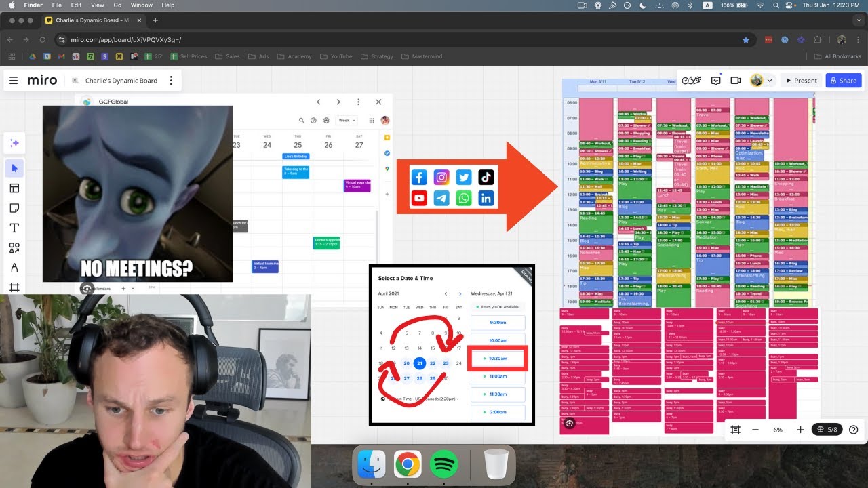This screenshot has width=868, height=488.
Task: Open Google Chrome from the Dock
Action: tap(407, 464)
